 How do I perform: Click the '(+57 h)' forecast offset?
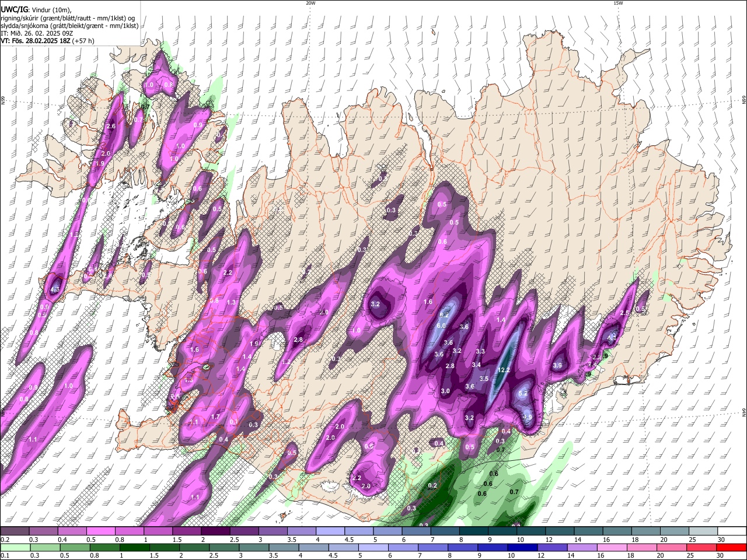point(84,41)
